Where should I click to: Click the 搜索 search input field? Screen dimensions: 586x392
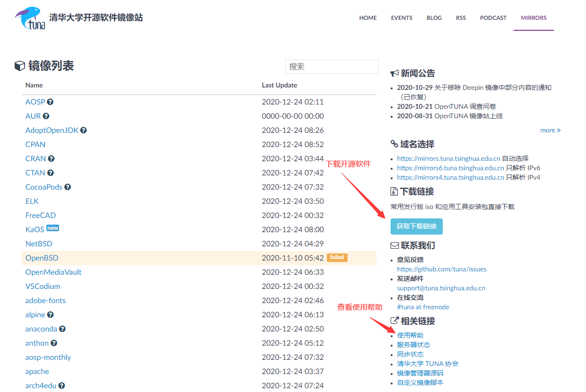click(332, 67)
